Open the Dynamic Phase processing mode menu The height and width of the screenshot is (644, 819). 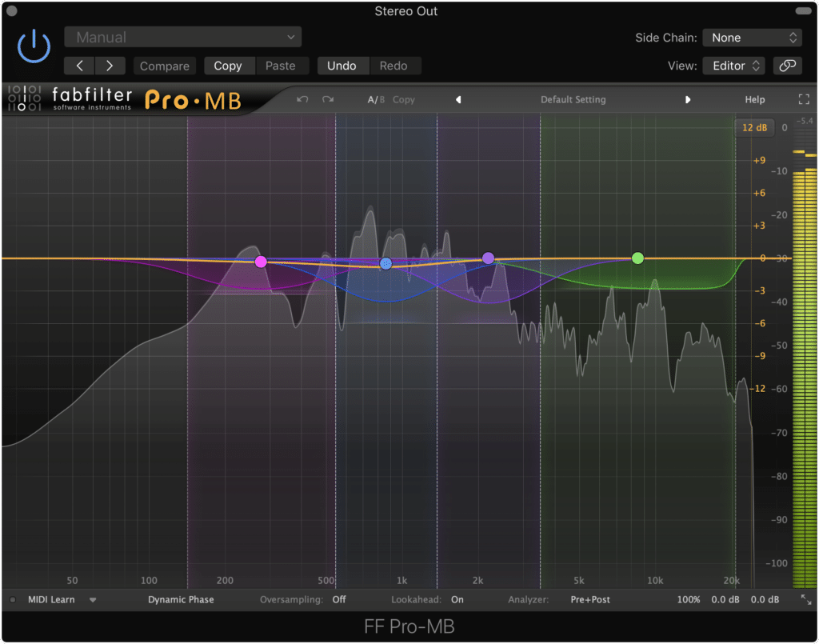pyautogui.click(x=181, y=600)
